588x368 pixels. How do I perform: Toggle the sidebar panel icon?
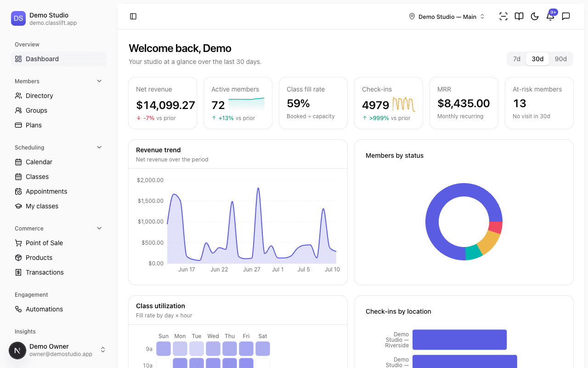pyautogui.click(x=133, y=17)
